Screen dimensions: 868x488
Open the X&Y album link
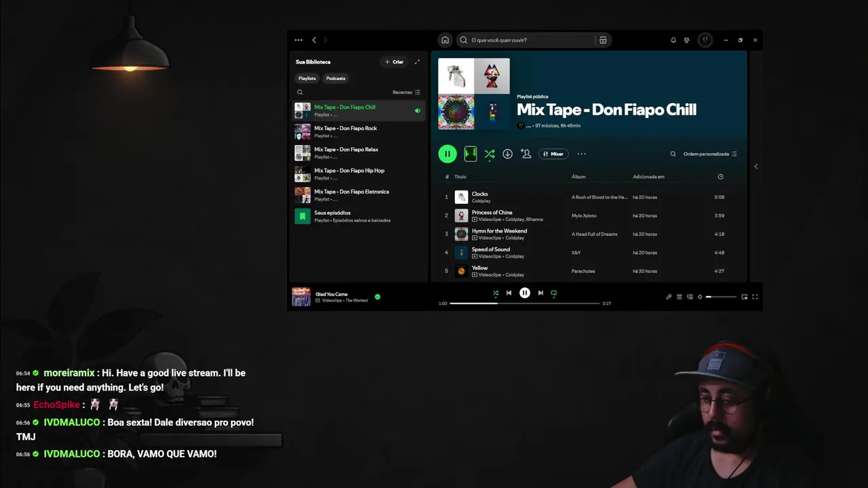coord(576,253)
